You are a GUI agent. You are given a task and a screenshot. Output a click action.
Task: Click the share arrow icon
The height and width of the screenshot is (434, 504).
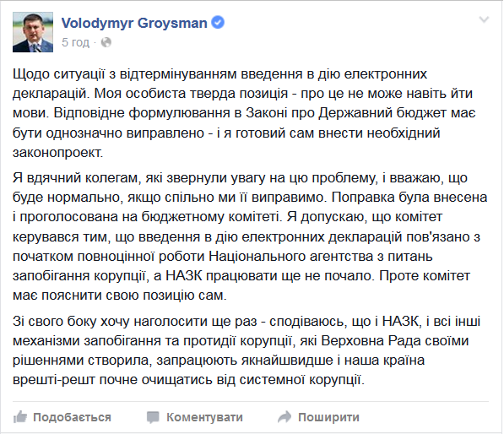pyautogui.click(x=285, y=417)
